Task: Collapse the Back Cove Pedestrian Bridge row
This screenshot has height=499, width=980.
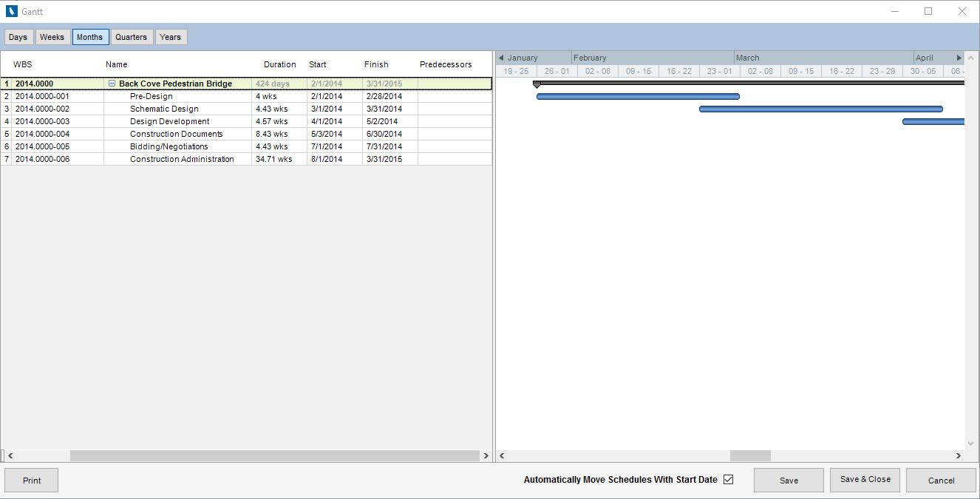Action: tap(112, 84)
